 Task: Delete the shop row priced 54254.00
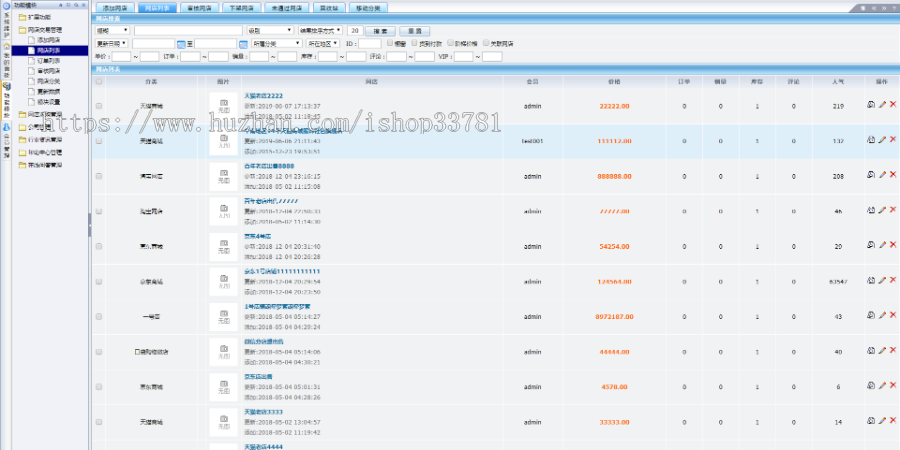pos(893,245)
